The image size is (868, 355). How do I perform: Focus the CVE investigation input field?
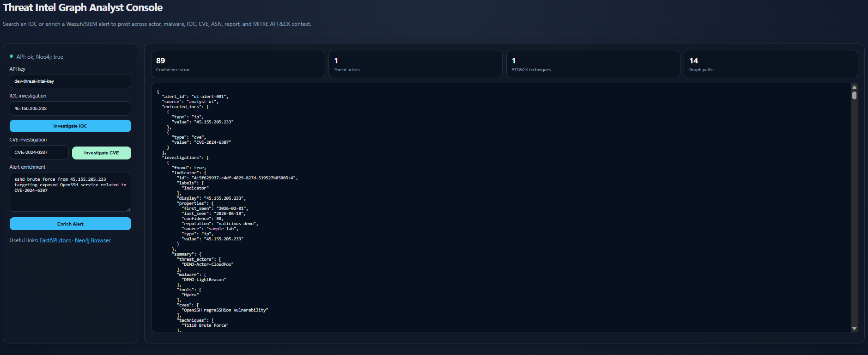point(39,152)
